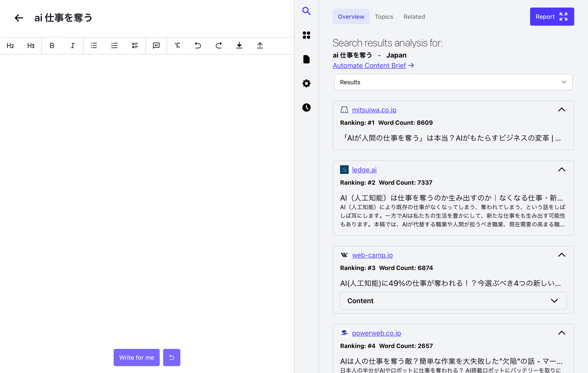
Task: Open the Results dropdown
Action: (453, 82)
